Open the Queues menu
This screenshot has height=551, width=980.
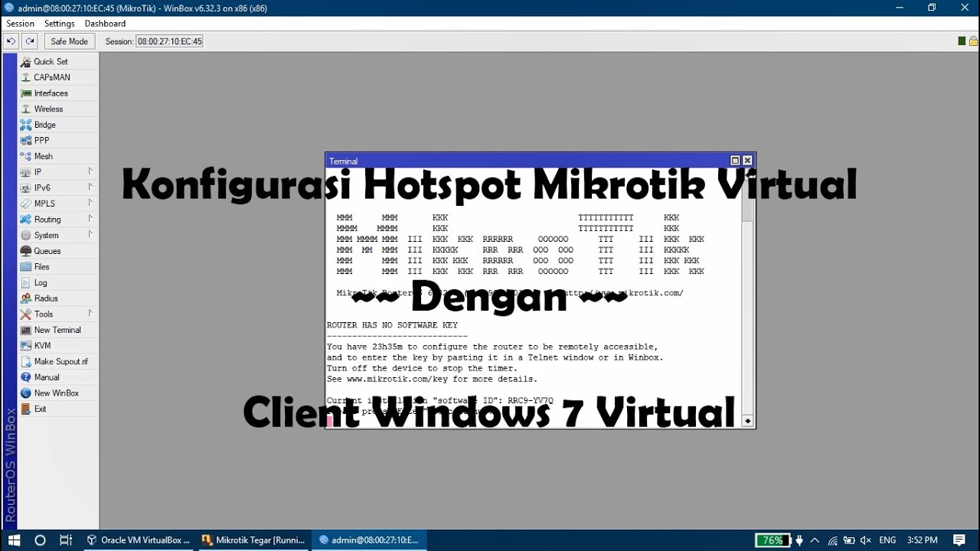58,251
